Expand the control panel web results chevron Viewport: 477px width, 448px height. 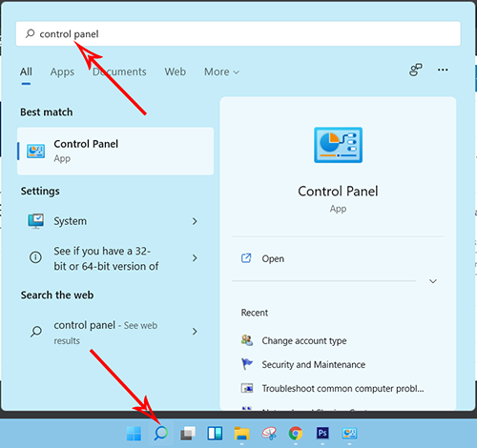coord(195,332)
